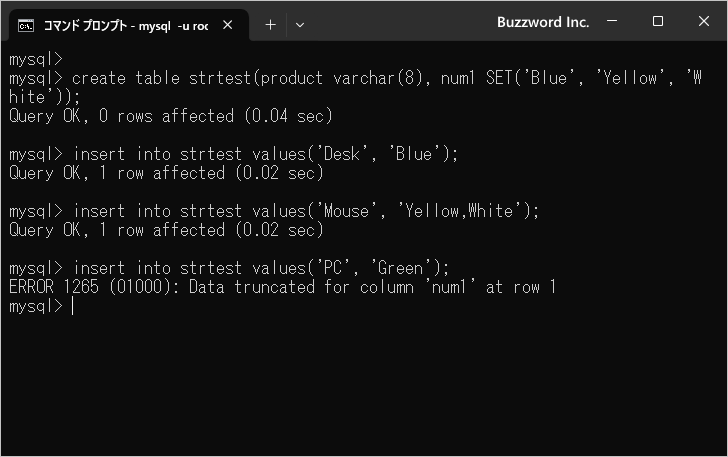728x457 pixels.
Task: Open a new tab with the plus button
Action: point(270,25)
